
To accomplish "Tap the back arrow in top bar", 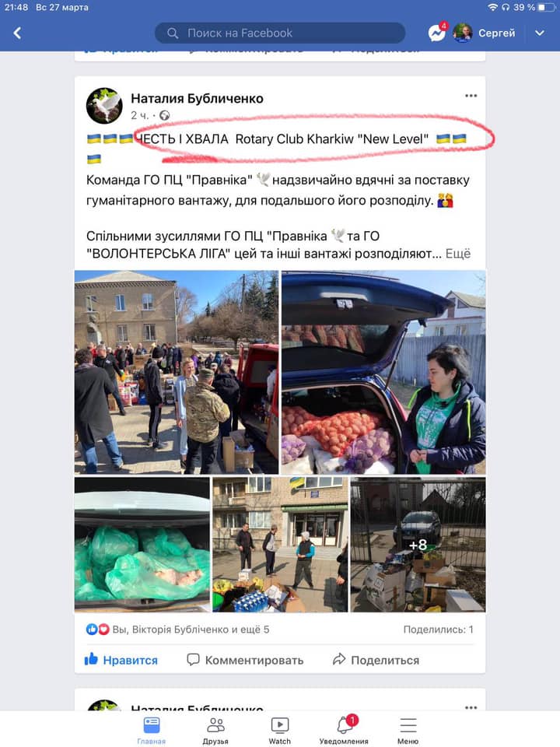I will [x=18, y=33].
